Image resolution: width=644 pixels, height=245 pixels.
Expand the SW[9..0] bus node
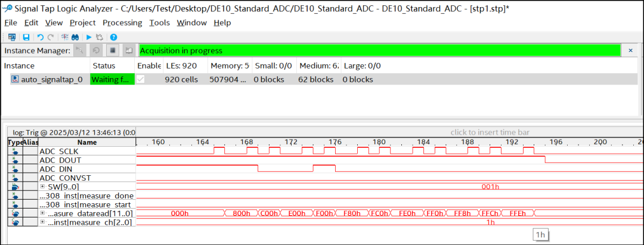click(43, 187)
